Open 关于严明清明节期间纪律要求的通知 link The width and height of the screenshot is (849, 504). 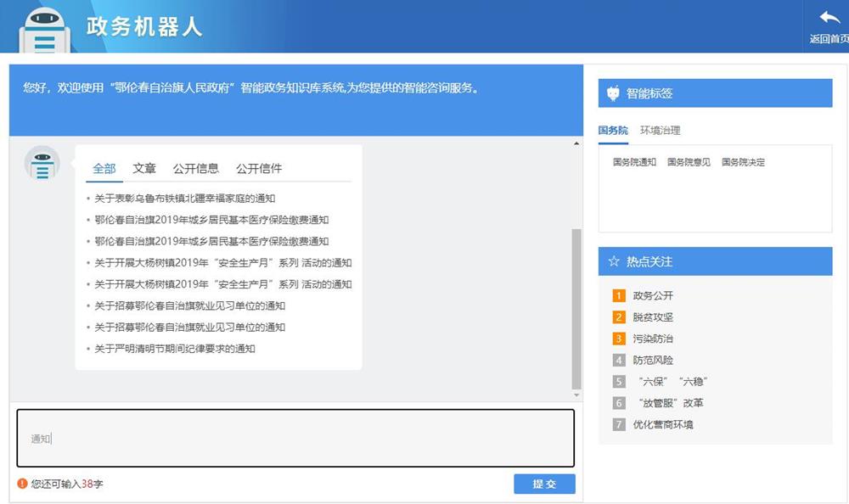pos(174,349)
